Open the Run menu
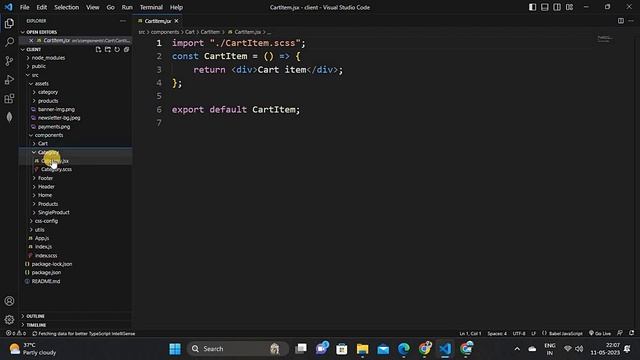The width and height of the screenshot is (640, 360). click(x=127, y=7)
